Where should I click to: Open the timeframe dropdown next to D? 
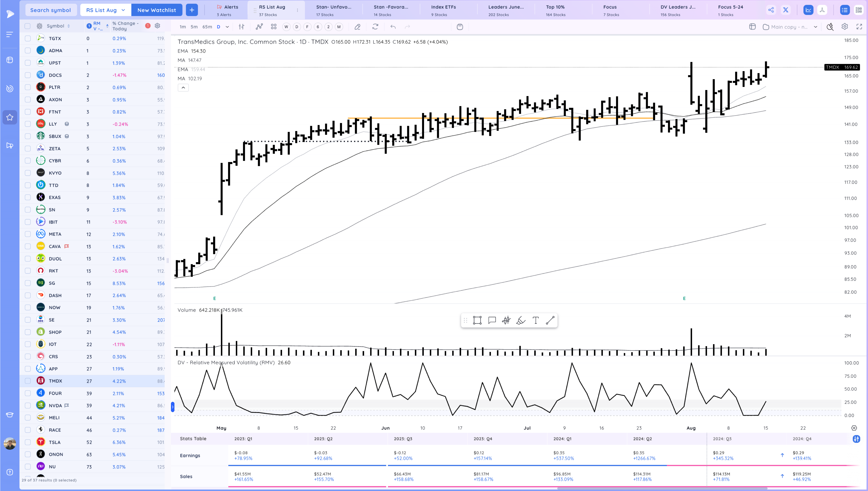tap(227, 27)
